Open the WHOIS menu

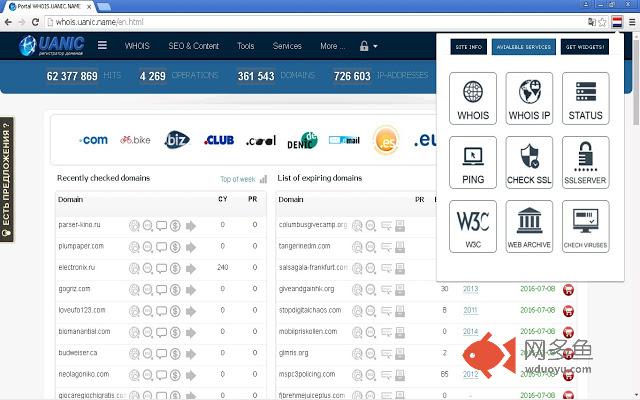137,46
